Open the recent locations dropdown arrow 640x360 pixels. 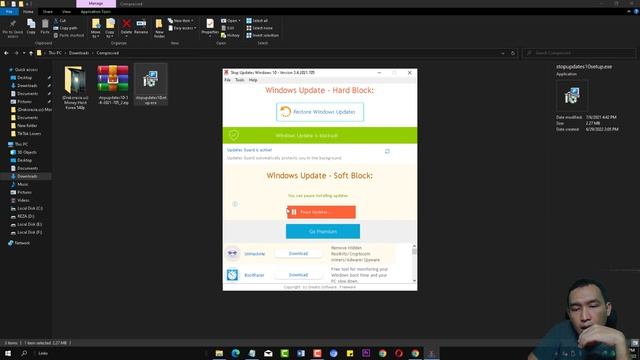pos(24,53)
